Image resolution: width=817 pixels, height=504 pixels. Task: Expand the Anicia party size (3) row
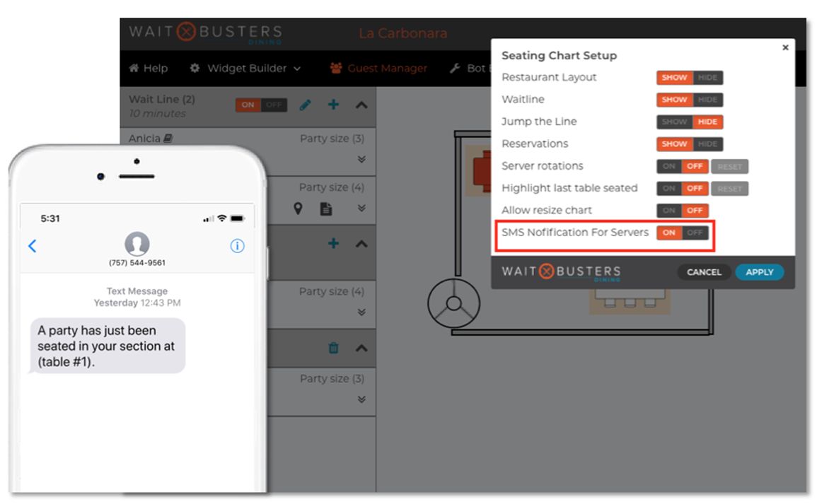click(x=361, y=159)
